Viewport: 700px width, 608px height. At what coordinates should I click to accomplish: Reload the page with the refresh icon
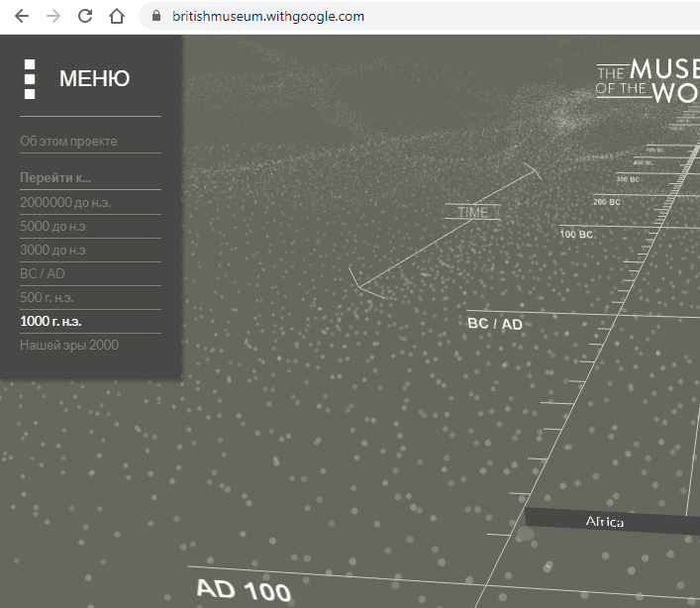85,17
